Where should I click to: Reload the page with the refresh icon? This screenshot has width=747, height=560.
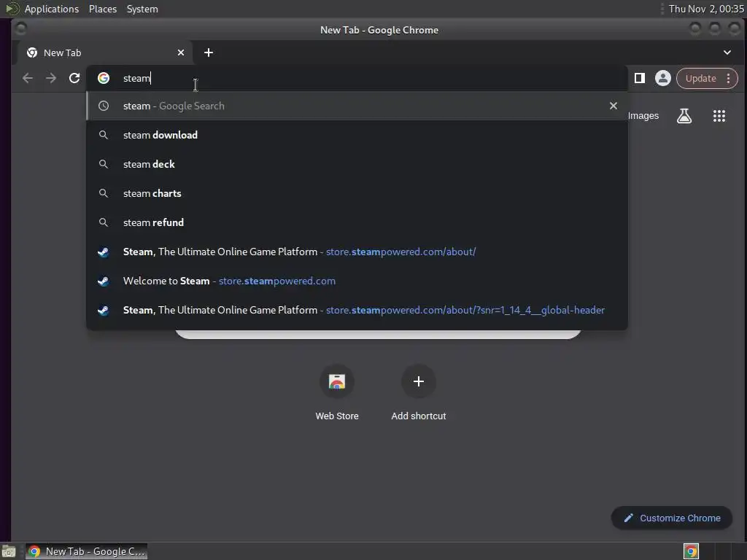point(74,78)
